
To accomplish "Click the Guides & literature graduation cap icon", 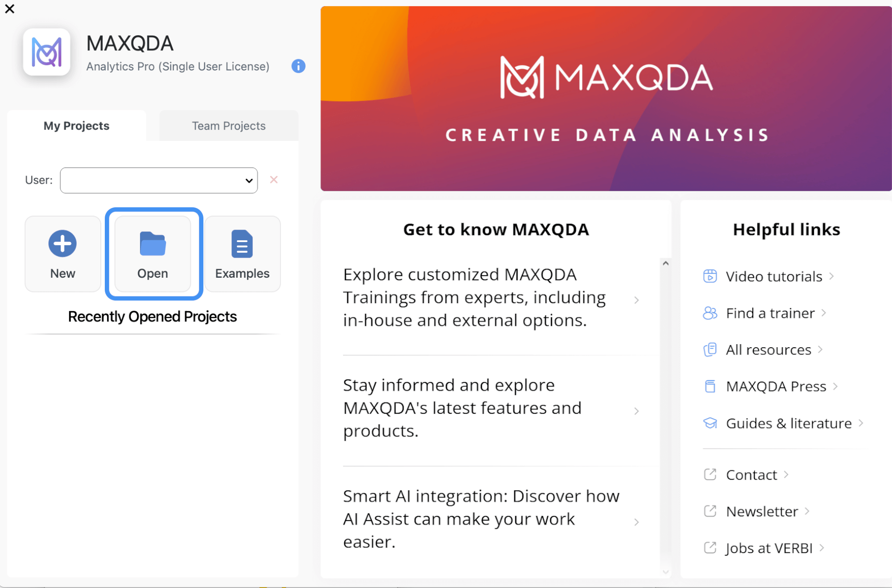I will 710,423.
